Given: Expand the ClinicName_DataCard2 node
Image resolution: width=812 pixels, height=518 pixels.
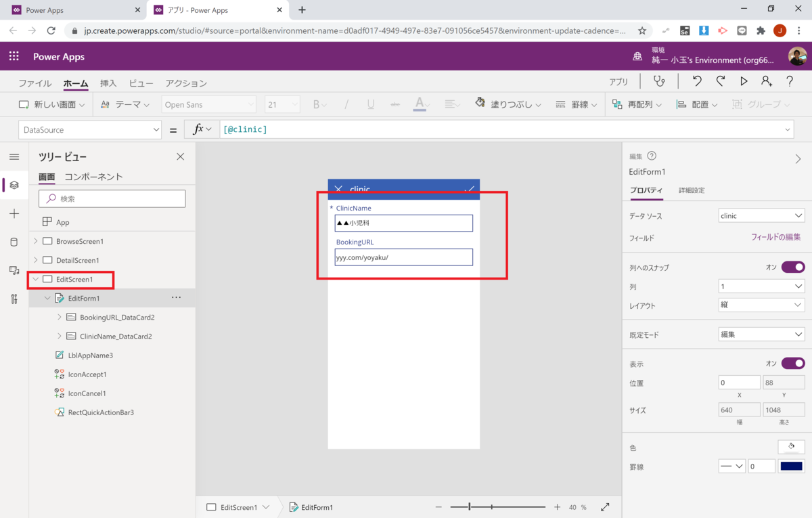Looking at the screenshot, I should (x=60, y=336).
